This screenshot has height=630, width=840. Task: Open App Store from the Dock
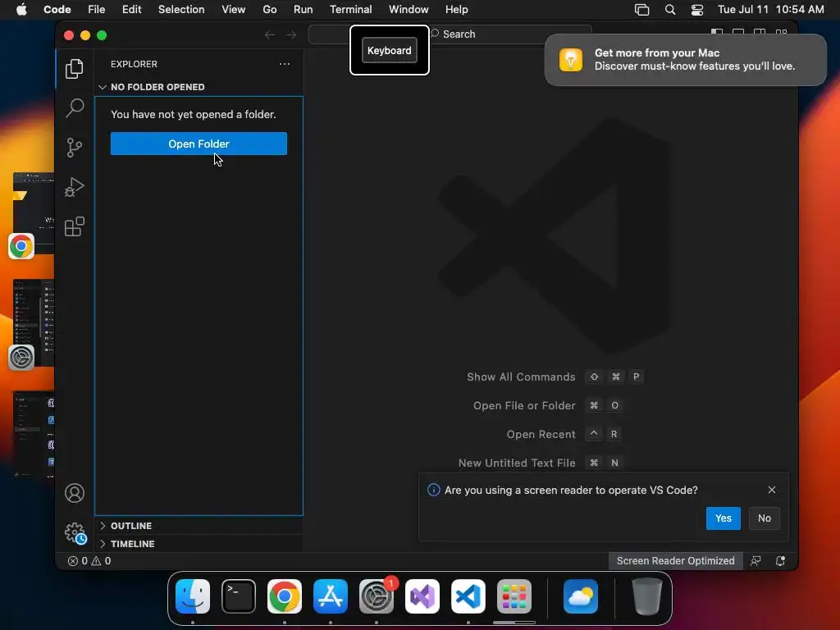331,596
